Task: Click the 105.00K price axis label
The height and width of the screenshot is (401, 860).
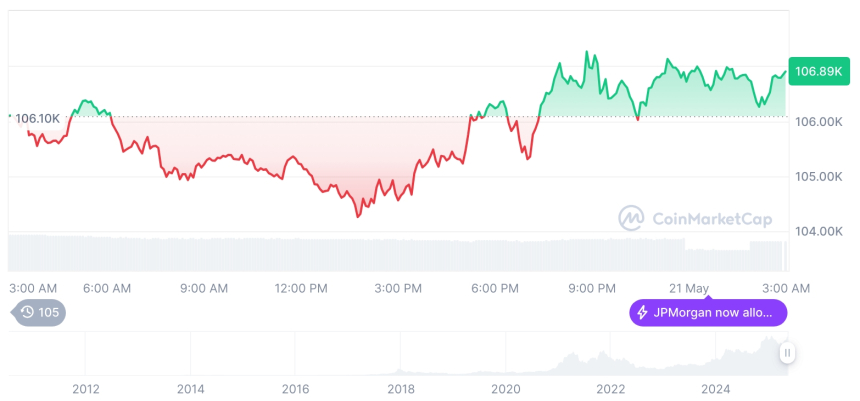Action: [x=817, y=176]
